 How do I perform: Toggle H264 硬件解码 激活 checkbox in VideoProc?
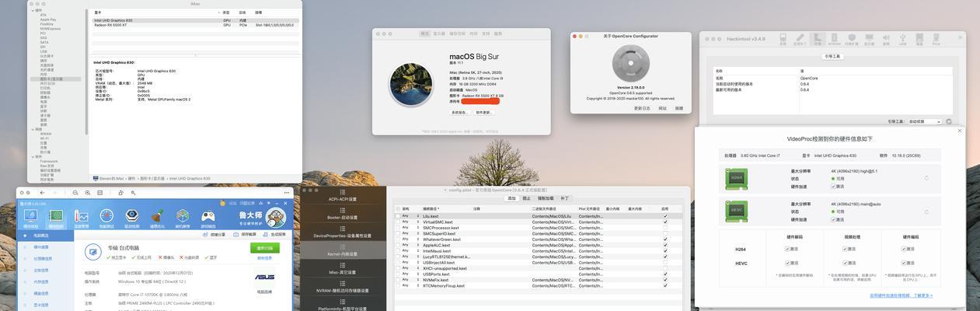(787, 250)
